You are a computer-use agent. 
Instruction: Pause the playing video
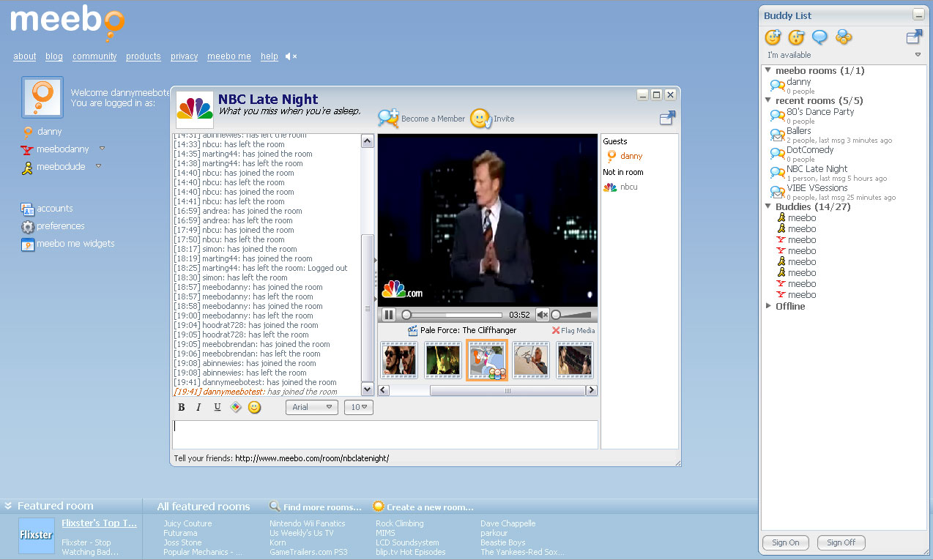coord(389,315)
